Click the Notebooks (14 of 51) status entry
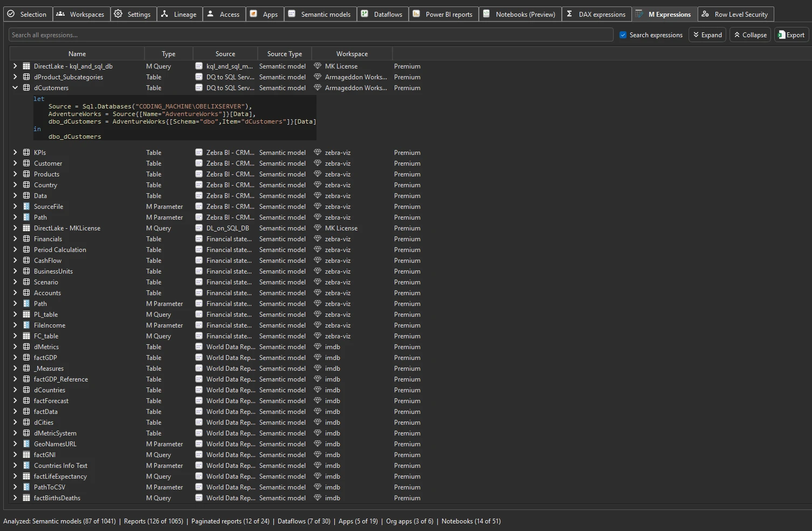The height and width of the screenshot is (531, 812). coord(471,521)
